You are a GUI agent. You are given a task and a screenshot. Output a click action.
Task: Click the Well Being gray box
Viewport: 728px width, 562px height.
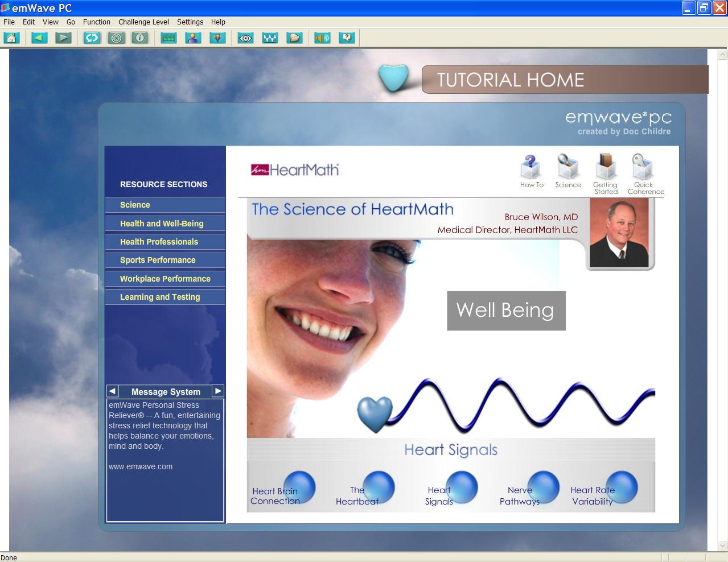click(506, 311)
